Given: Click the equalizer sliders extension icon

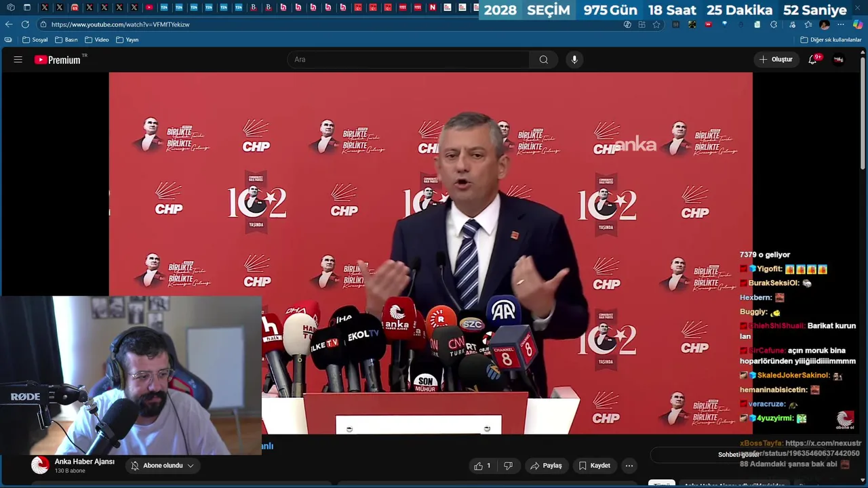Looking at the screenshot, I should coord(676,24).
